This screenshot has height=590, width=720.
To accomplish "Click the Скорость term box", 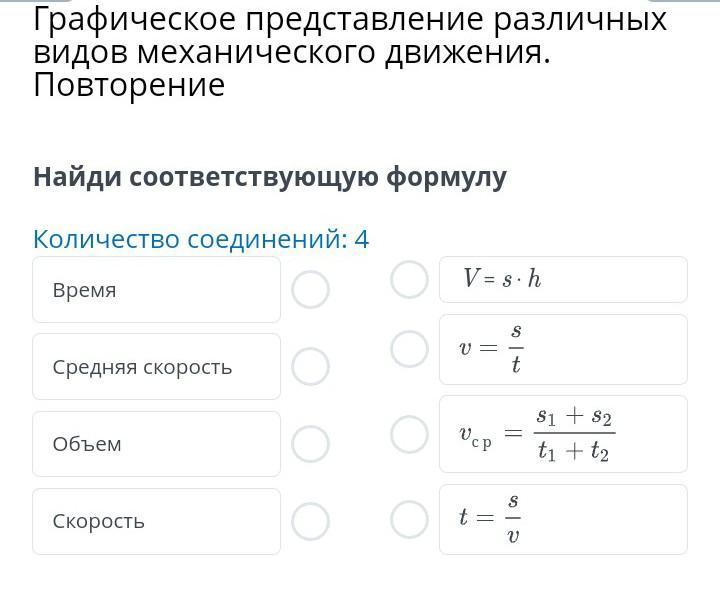I will click(156, 521).
